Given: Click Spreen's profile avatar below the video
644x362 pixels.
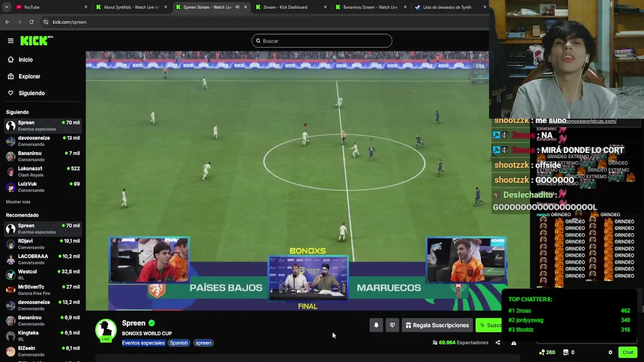Looking at the screenshot, I should pos(106,330).
